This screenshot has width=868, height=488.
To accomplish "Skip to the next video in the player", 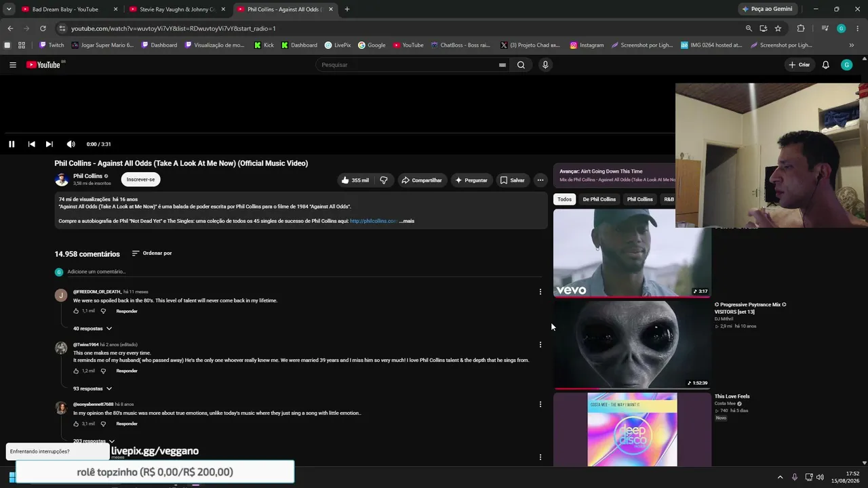I will (x=49, y=144).
